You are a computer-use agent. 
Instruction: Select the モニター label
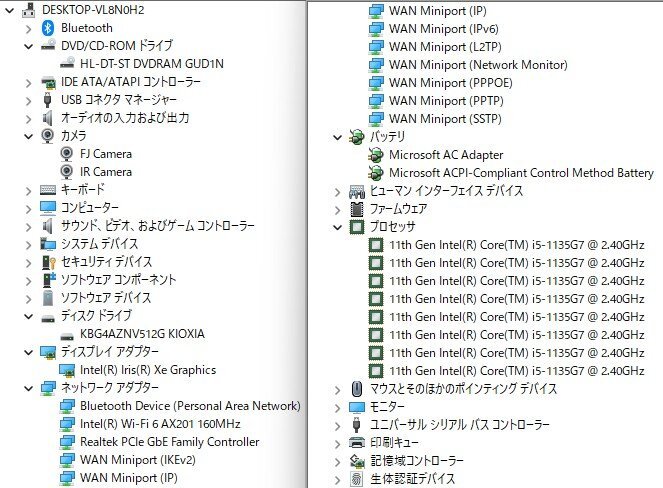387,406
